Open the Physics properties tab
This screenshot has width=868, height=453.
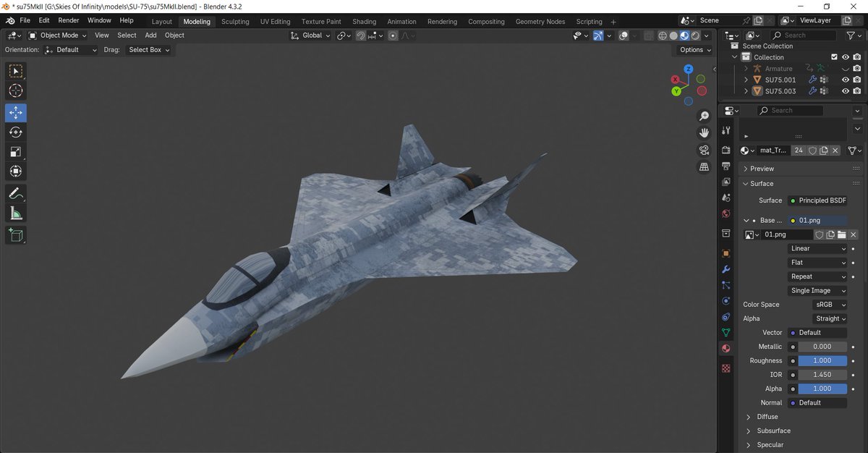(x=726, y=301)
